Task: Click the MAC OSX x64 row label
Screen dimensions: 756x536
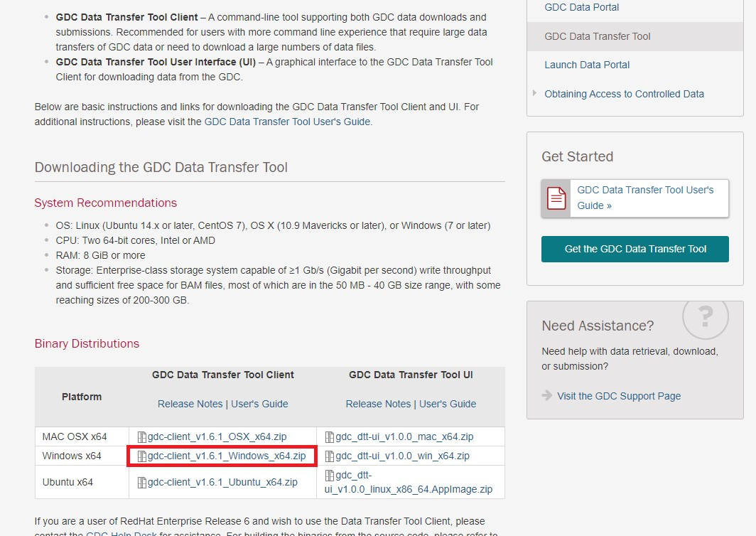Action: point(74,436)
